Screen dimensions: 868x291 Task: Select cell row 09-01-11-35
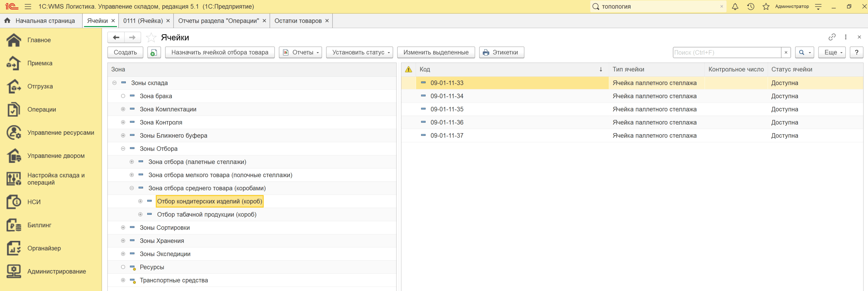[447, 109]
